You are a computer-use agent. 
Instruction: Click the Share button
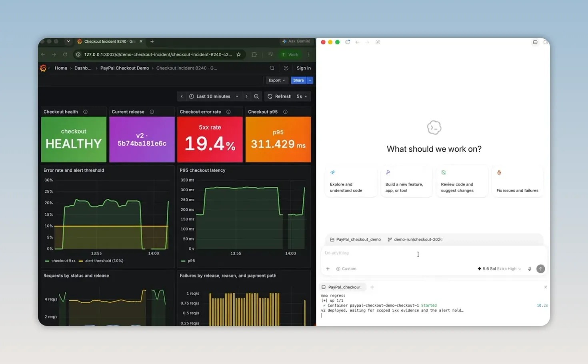tap(298, 80)
